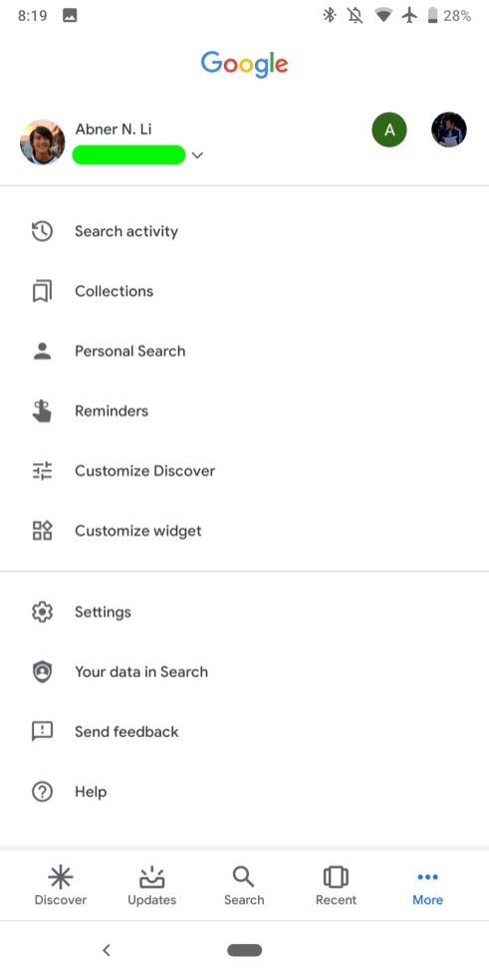
Task: Select the More tab
Action: [427, 885]
